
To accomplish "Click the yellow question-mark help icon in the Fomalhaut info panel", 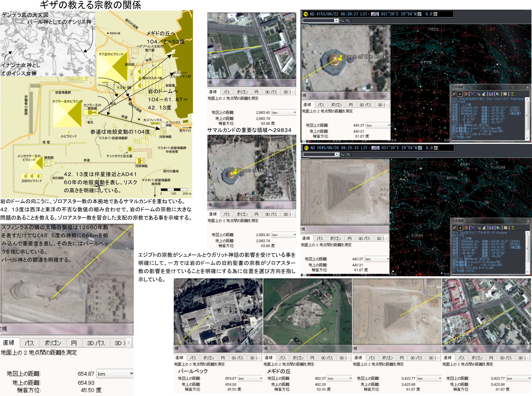I will coord(512,94).
